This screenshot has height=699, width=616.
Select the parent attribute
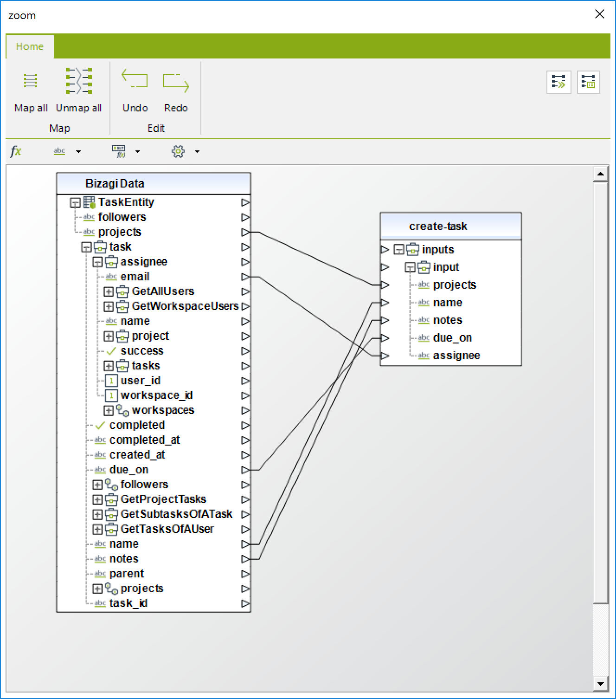[x=127, y=574]
